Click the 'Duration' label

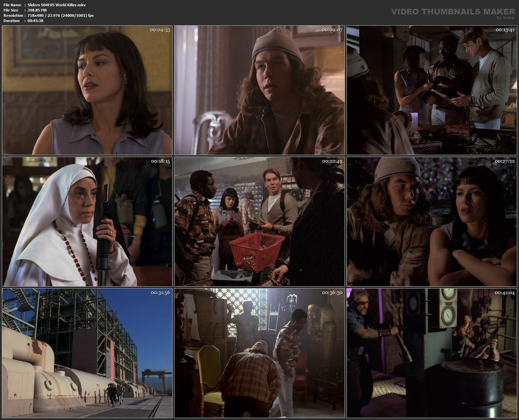[12, 21]
